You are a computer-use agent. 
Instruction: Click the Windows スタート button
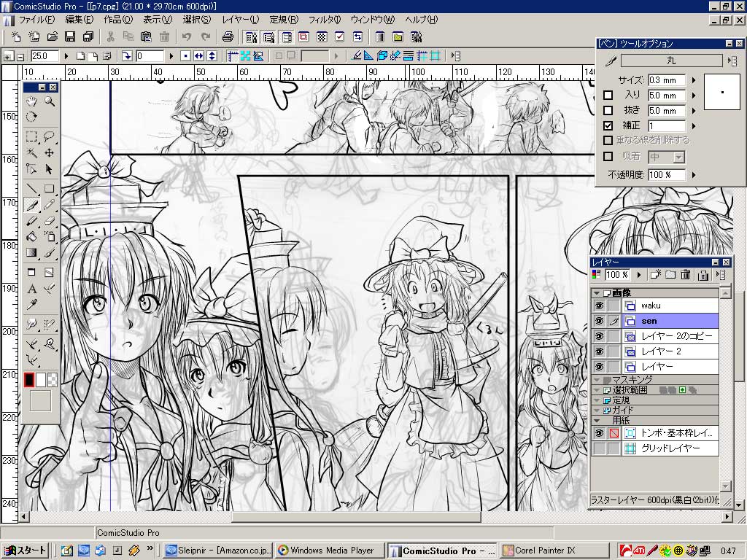[26, 551]
